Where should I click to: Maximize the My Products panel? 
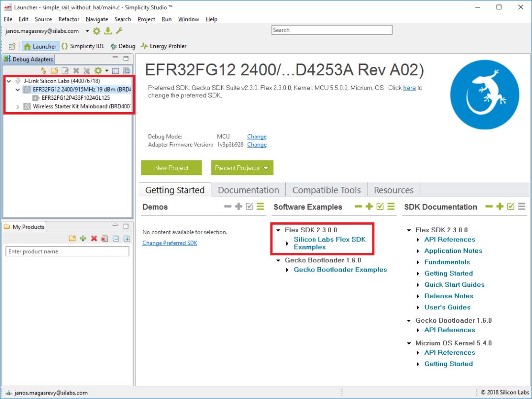126,226
